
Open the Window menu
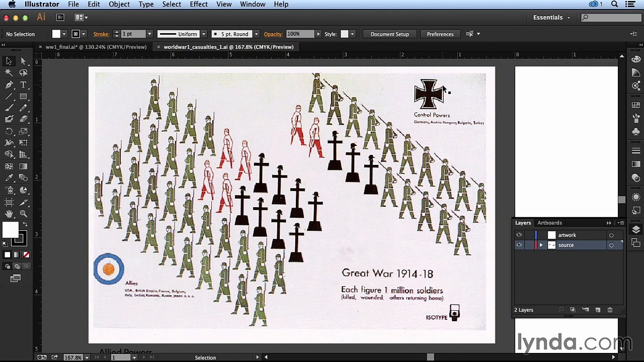pos(253,5)
